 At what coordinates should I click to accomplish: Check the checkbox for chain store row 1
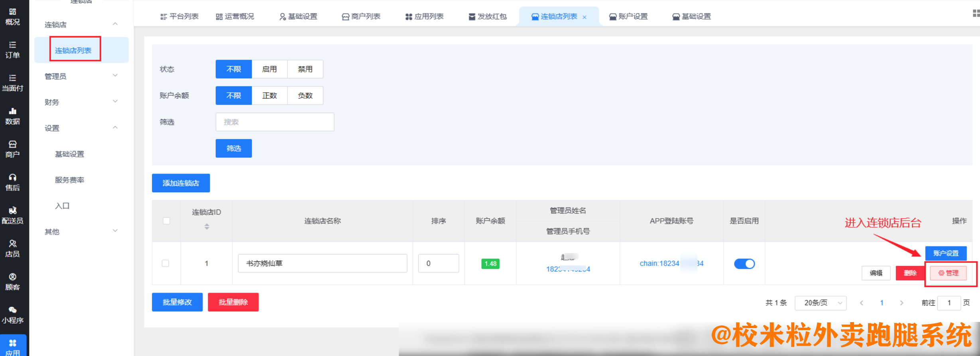coord(165,263)
